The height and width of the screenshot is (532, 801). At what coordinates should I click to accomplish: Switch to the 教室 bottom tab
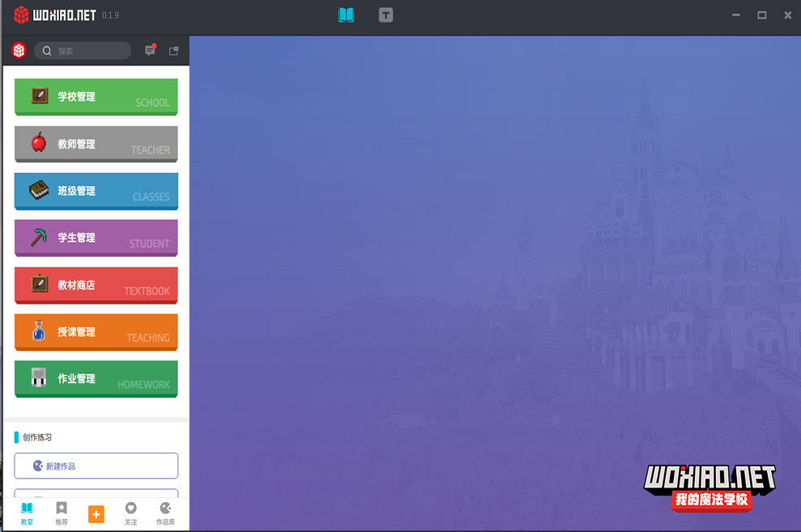click(x=27, y=513)
